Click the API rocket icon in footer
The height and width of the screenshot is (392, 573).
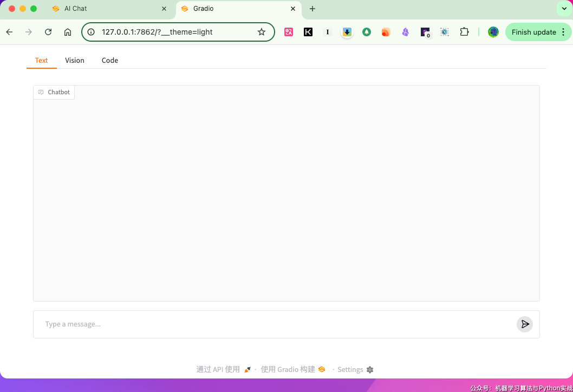click(x=248, y=370)
